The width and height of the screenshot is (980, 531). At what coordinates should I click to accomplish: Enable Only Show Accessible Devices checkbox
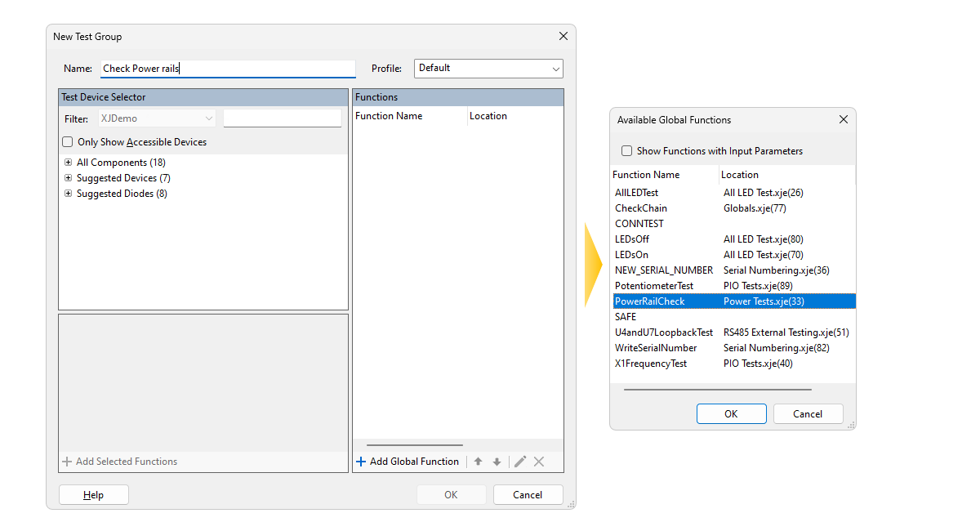click(x=68, y=142)
